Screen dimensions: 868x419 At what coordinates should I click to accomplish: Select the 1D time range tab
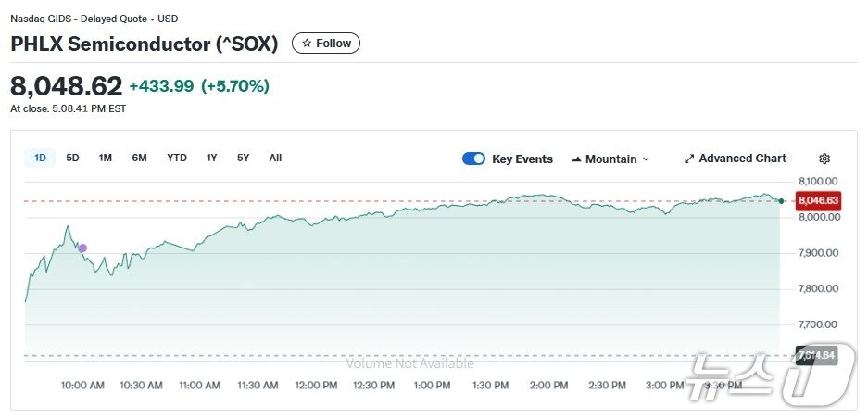pos(40,158)
